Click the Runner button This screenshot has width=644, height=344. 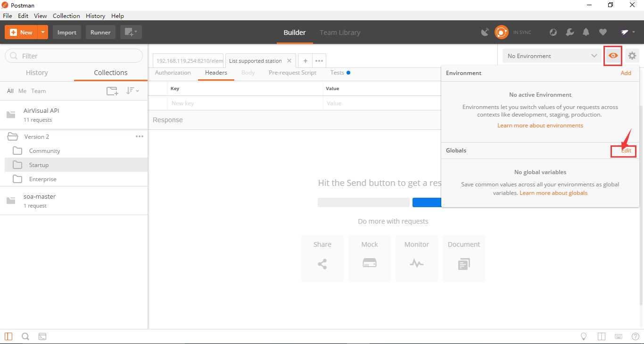click(100, 32)
